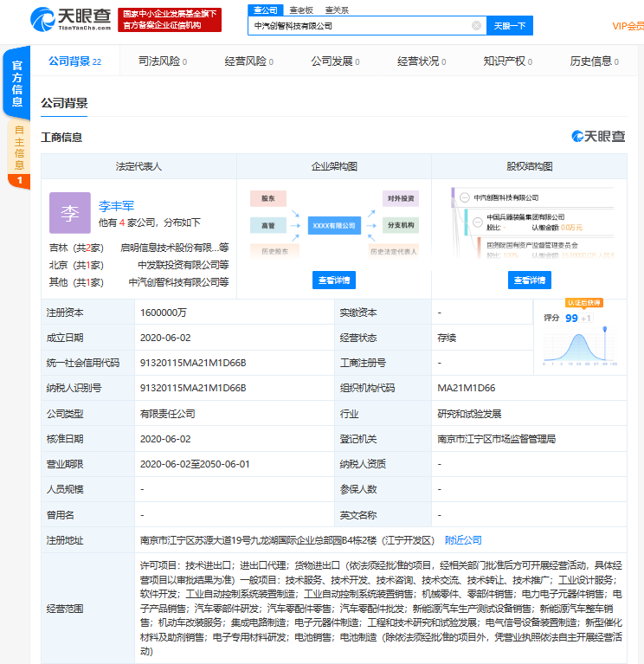644x664 pixels.
Task: Open the 公司背景 tab
Action: coord(75,61)
